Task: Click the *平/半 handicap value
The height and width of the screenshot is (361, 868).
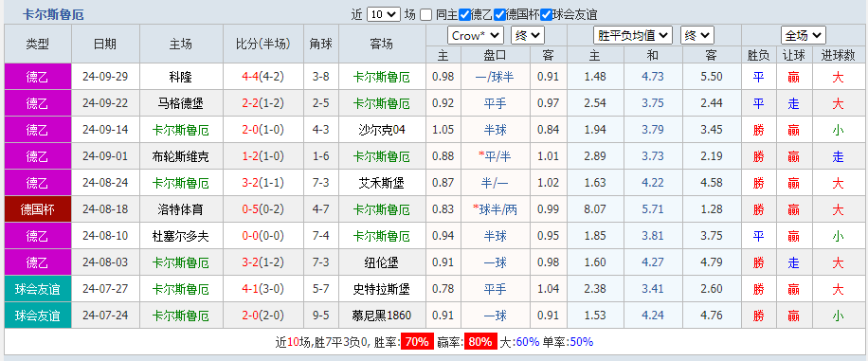Action: point(495,156)
